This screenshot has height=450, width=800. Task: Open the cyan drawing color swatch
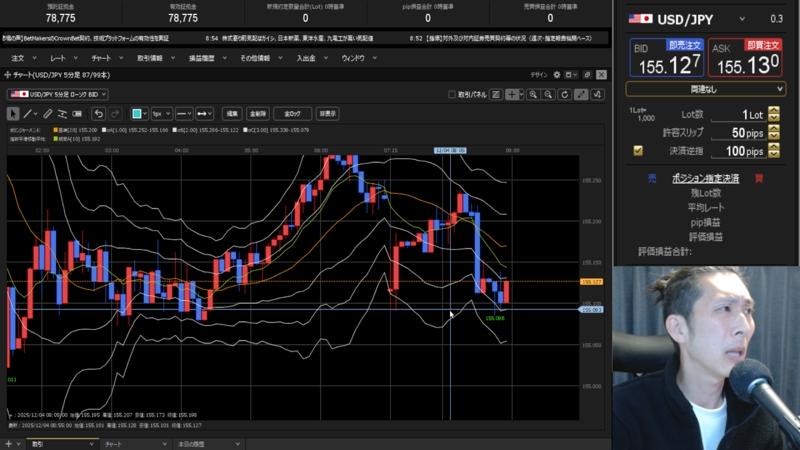140,113
